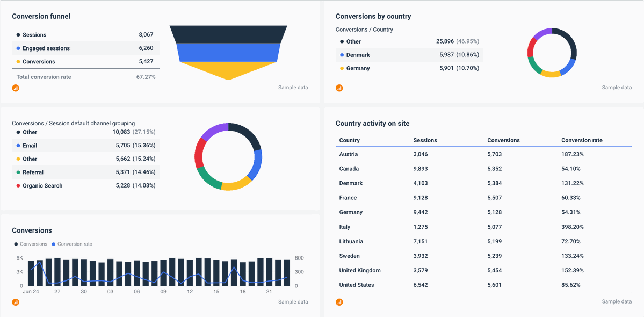This screenshot has width=644, height=317.
Task: Click the Conversion rate legend item above bar chart
Action: (x=72, y=244)
